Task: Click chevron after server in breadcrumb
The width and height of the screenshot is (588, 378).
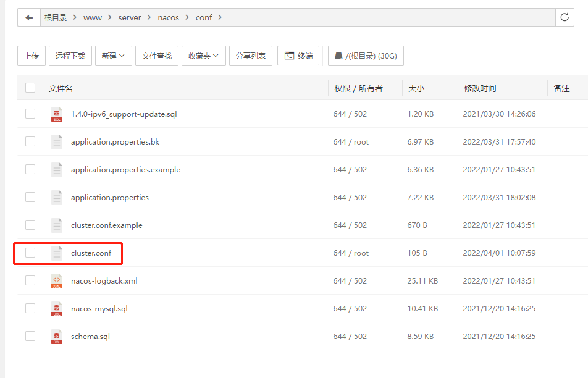Action: pos(149,17)
